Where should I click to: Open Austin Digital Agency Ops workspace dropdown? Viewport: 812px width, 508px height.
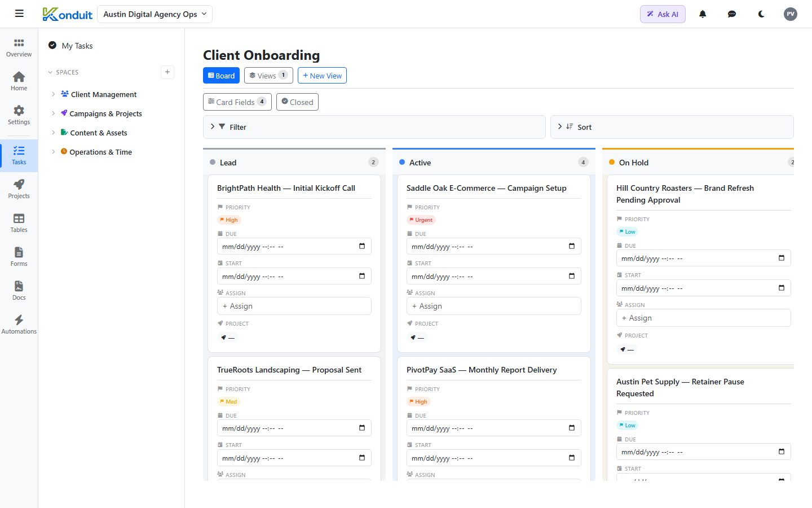click(x=155, y=14)
